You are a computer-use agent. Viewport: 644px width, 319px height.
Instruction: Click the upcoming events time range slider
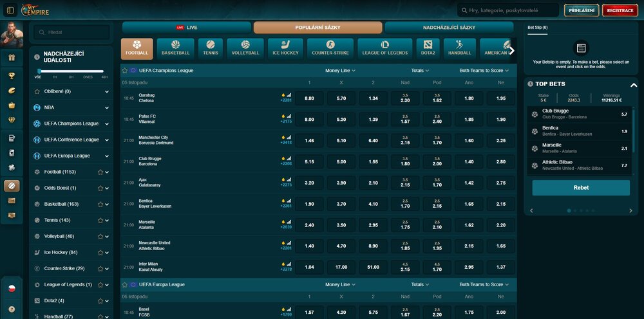pyautogui.click(x=71, y=71)
